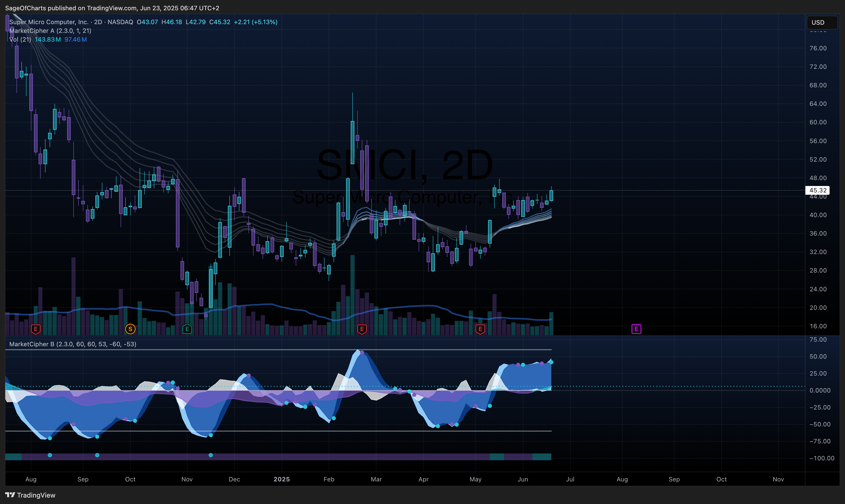Click the 45.32 current price label

818,190
